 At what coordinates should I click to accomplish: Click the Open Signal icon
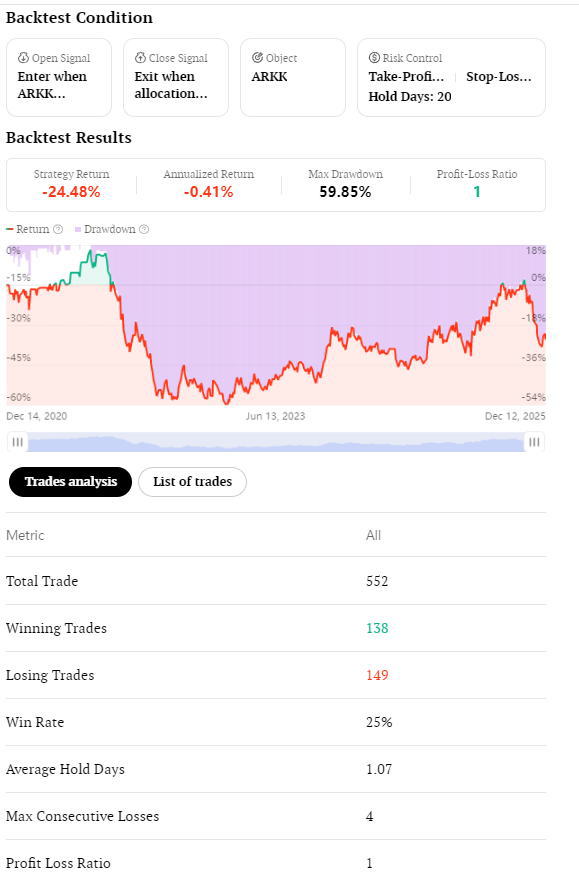pos(23,57)
